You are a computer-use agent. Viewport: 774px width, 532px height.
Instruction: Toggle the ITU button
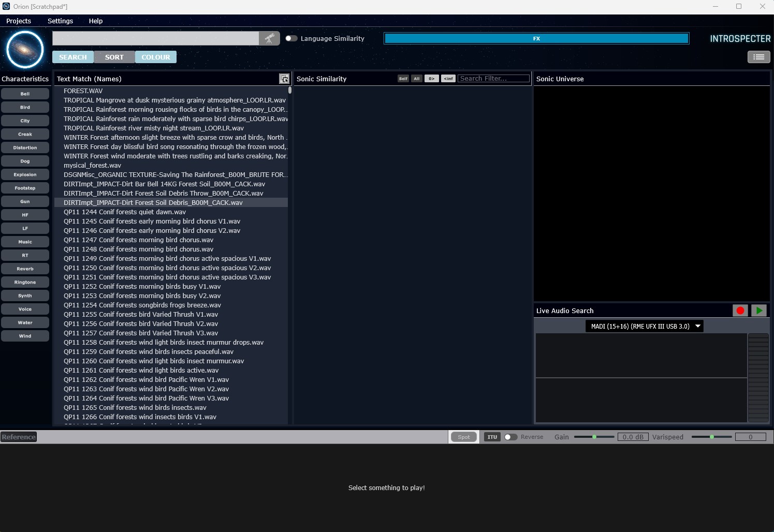click(492, 437)
